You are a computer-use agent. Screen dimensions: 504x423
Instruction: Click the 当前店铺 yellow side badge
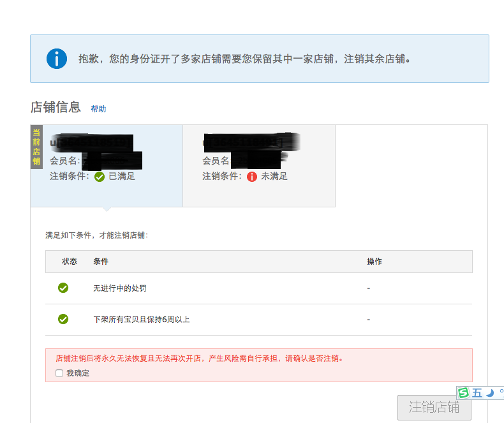36,147
